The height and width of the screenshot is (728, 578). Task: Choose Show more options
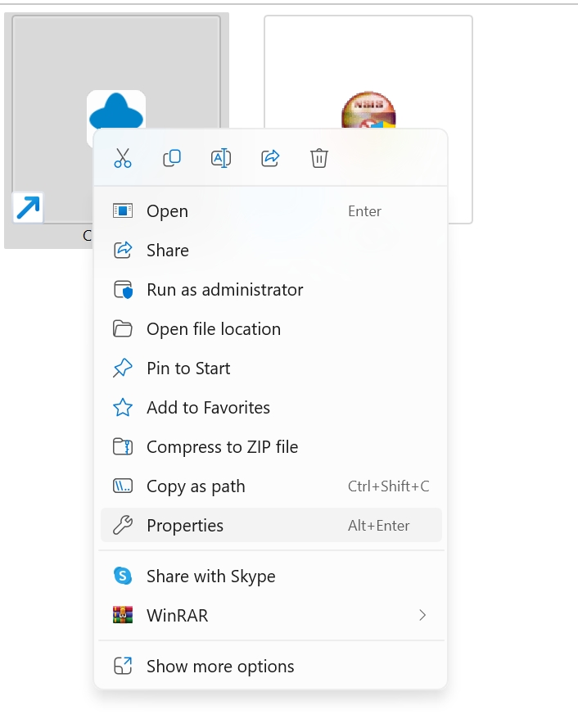(219, 667)
